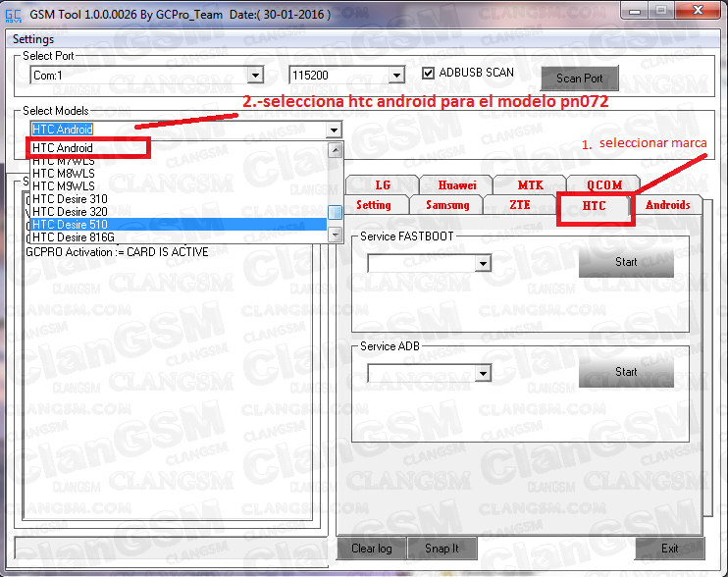Select HTC M8WLS from the list

[x=179, y=174]
